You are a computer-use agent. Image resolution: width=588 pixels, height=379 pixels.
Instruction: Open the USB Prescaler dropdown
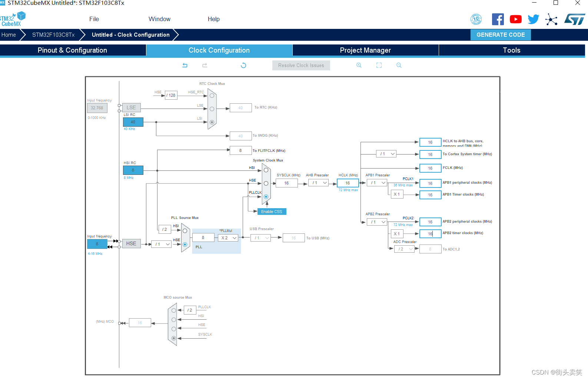[260, 238]
